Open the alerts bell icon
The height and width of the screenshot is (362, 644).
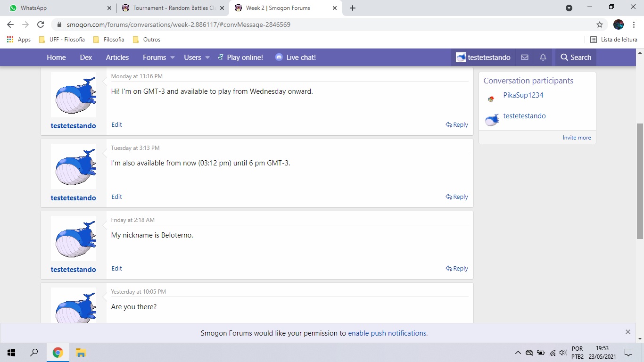tap(543, 58)
